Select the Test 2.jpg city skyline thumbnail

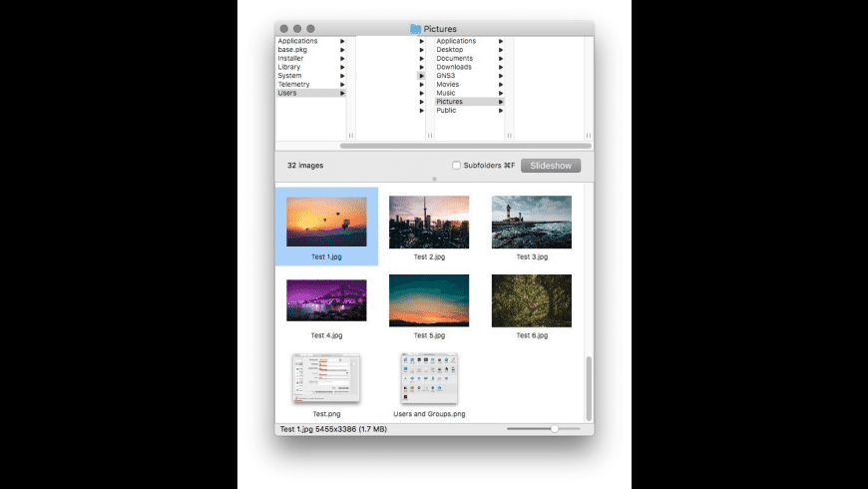[x=429, y=222]
